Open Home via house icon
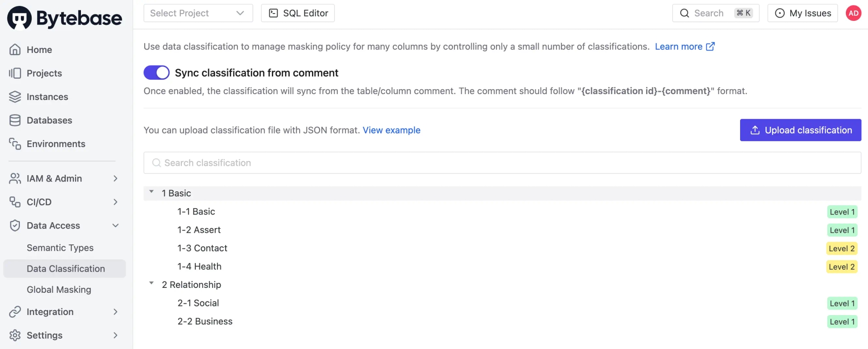 (15, 49)
